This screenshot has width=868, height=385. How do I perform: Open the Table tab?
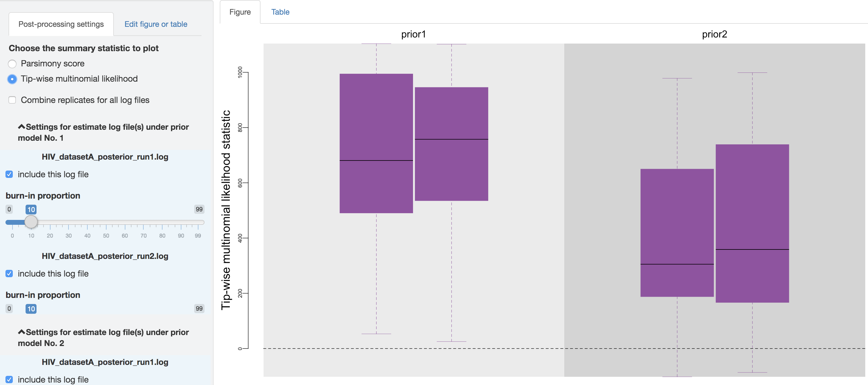point(280,12)
